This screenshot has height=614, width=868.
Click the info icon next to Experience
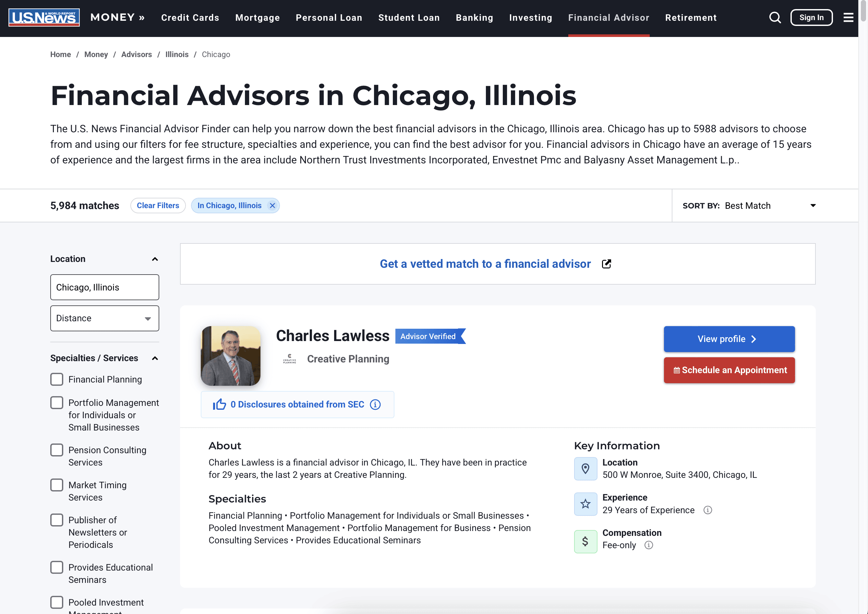(707, 510)
